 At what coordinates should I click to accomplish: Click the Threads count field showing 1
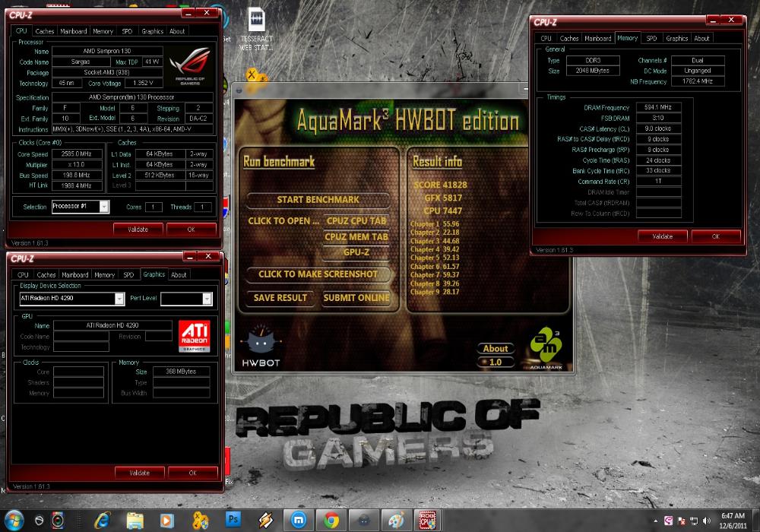click(x=203, y=207)
